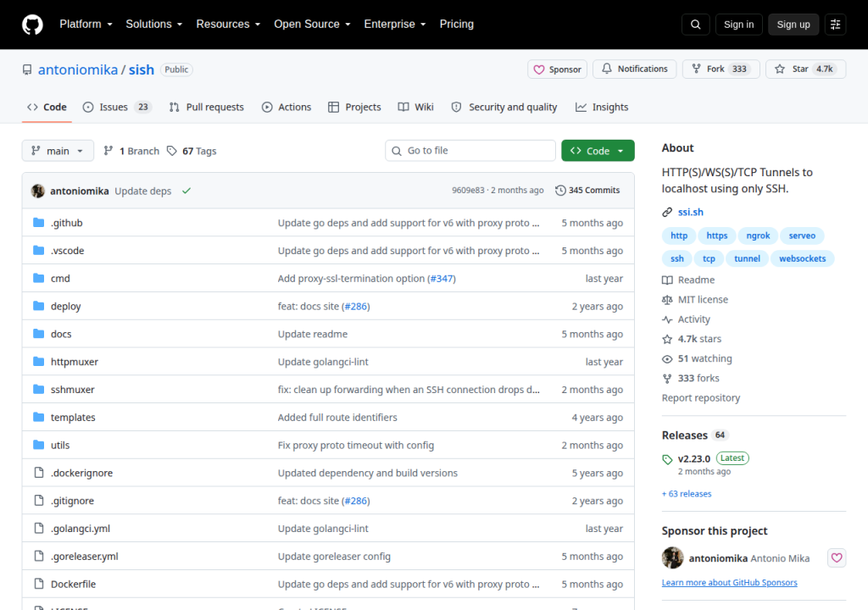Expand the Open Source menu
This screenshot has width=868, height=610.
(312, 25)
